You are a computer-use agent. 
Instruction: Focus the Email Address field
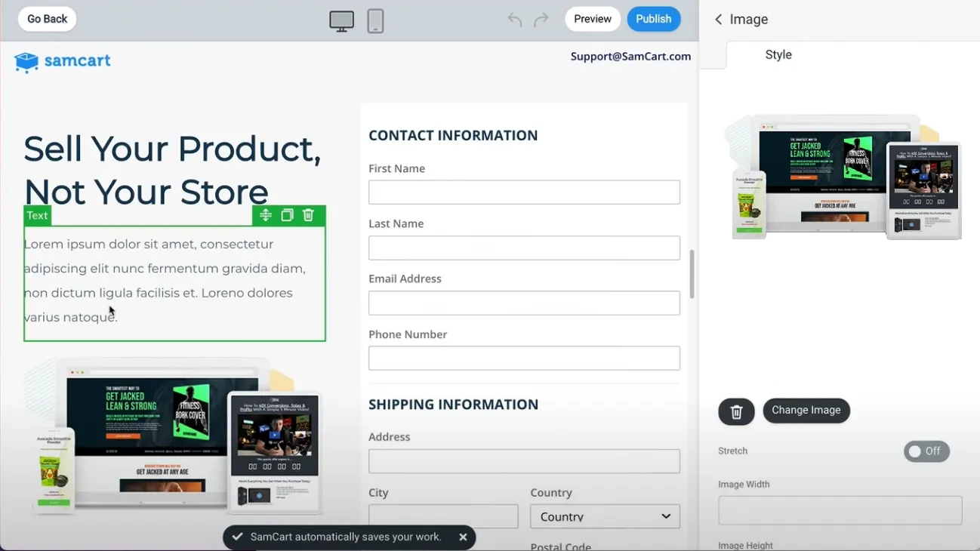click(x=524, y=303)
